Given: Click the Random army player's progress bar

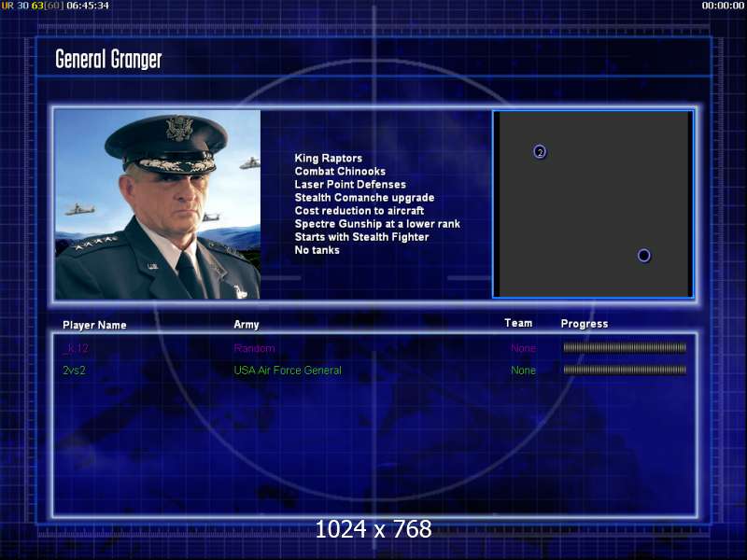Looking at the screenshot, I should (x=625, y=347).
